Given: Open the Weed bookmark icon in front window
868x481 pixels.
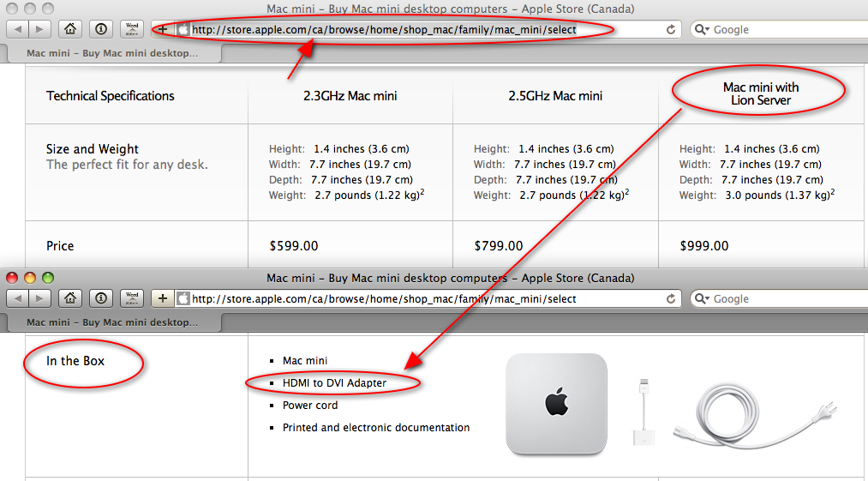Looking at the screenshot, I should (x=132, y=298).
